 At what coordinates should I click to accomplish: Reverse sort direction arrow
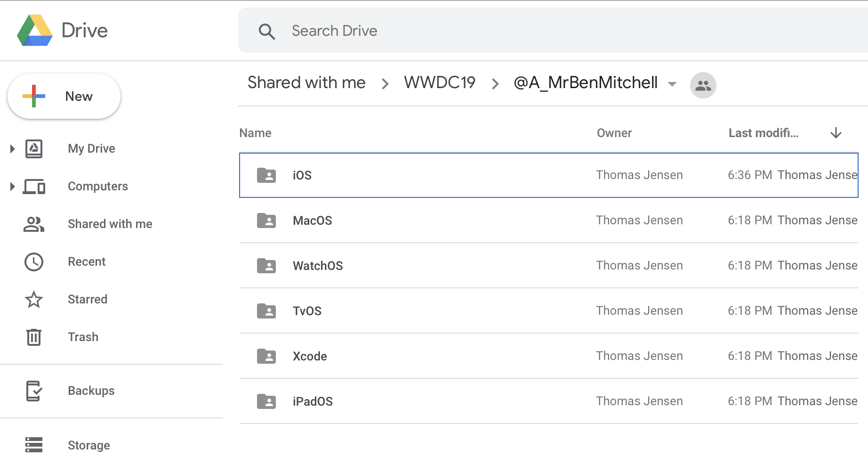(x=836, y=133)
